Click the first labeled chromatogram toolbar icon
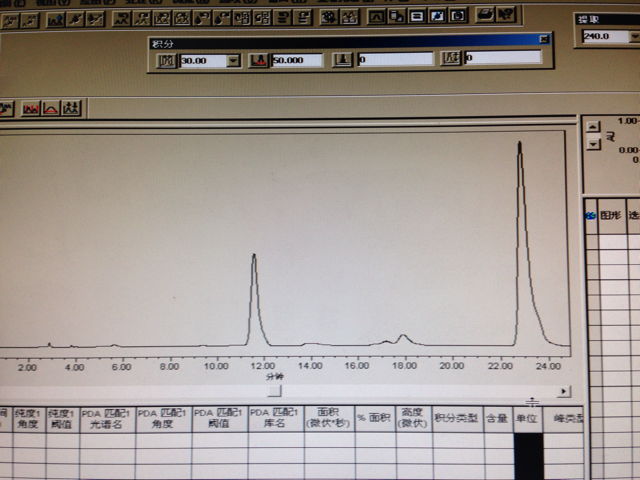This screenshot has width=640, height=480. click(11, 21)
